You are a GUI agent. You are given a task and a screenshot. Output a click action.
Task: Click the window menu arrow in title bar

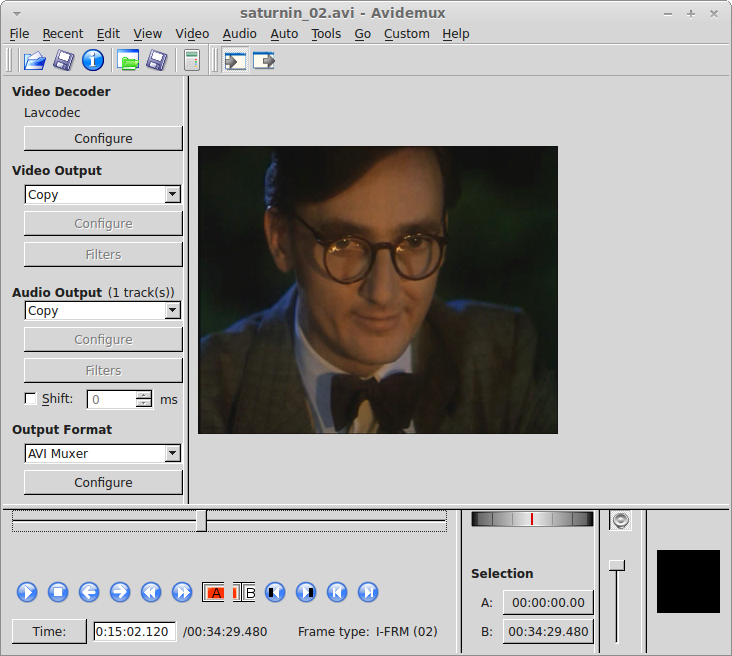[17, 14]
